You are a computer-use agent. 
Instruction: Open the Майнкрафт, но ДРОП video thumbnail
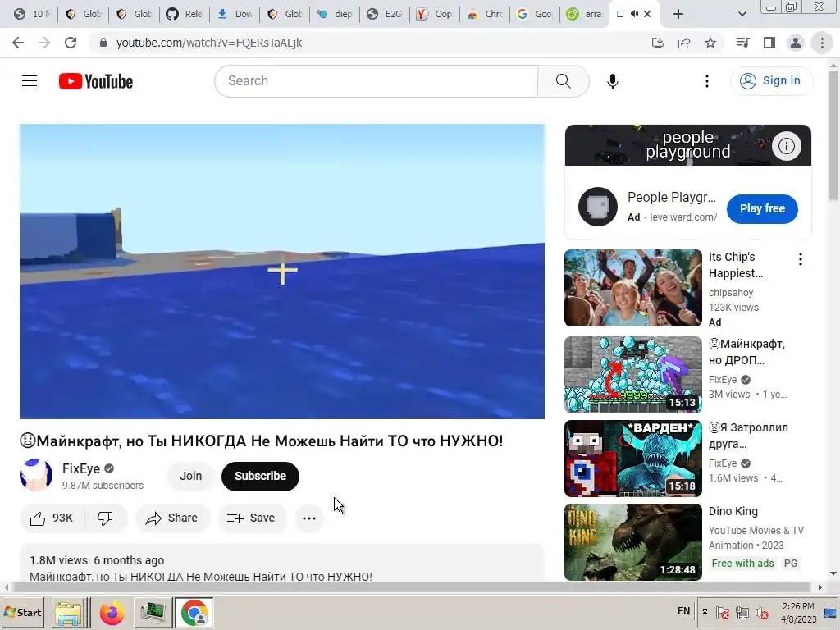point(633,374)
